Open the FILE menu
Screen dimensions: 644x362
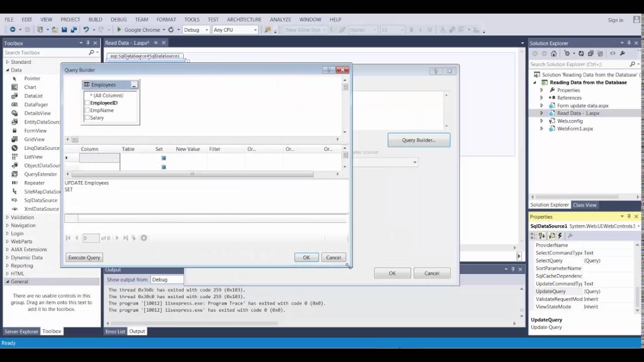9,20
